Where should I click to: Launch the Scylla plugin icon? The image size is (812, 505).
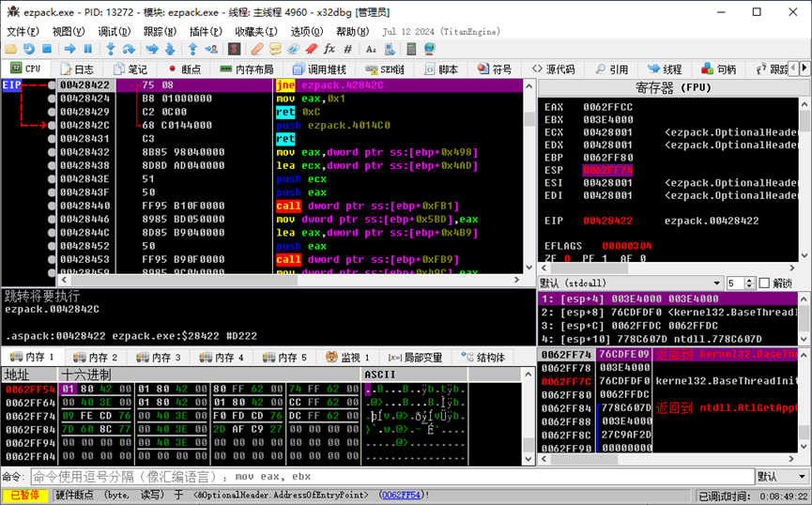[x=234, y=49]
